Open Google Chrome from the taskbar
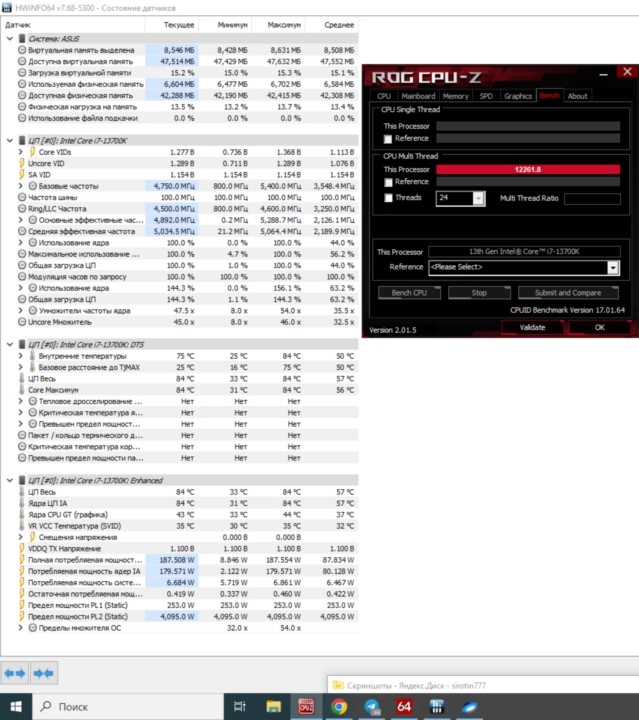 339,707
